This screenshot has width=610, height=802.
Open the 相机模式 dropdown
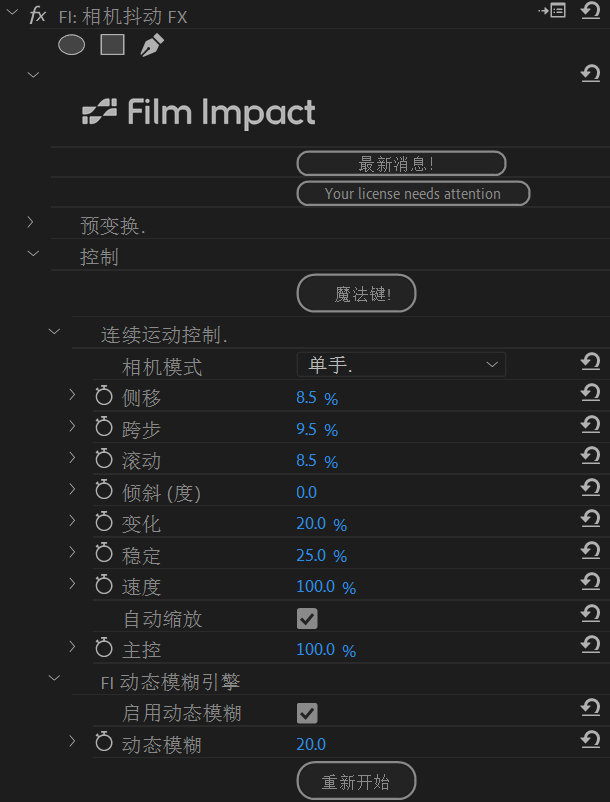pos(401,365)
